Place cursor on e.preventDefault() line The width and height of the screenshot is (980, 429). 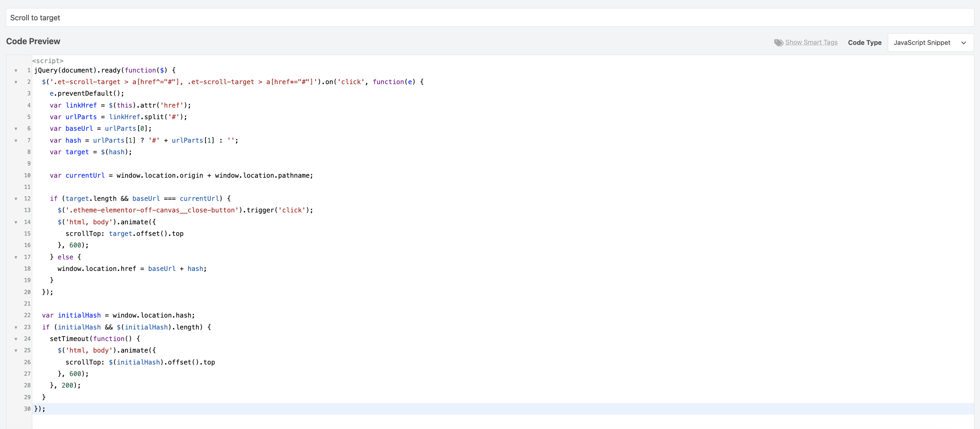point(87,94)
